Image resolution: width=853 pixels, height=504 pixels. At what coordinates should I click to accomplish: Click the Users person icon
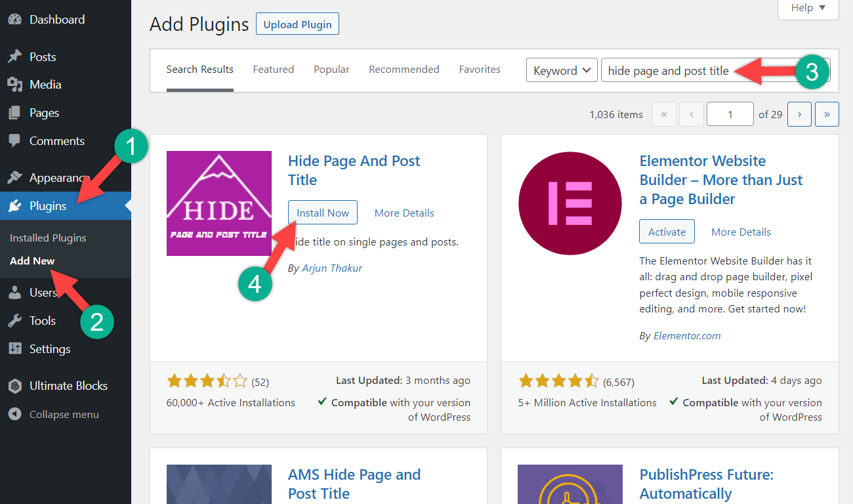click(14, 293)
